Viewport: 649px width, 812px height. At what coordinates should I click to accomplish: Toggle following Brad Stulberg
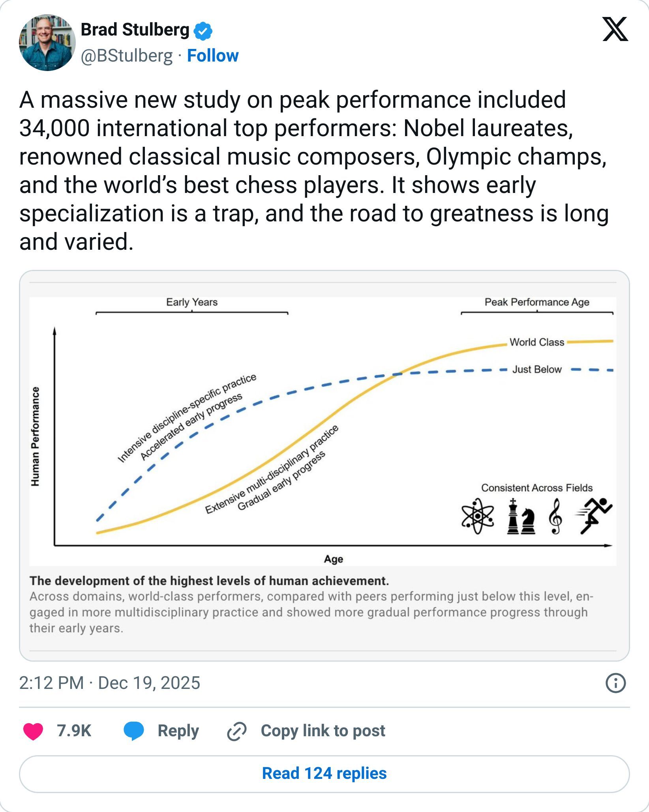tap(212, 56)
